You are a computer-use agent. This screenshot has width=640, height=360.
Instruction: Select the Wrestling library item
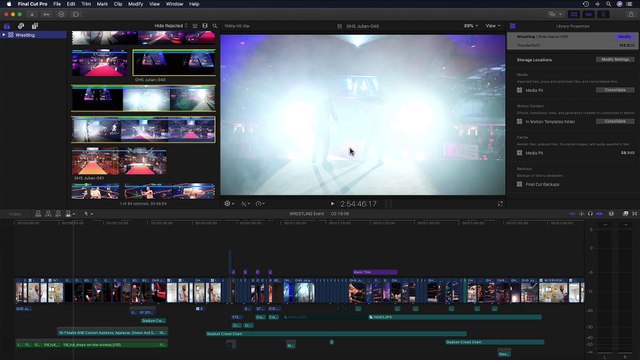(x=33, y=35)
